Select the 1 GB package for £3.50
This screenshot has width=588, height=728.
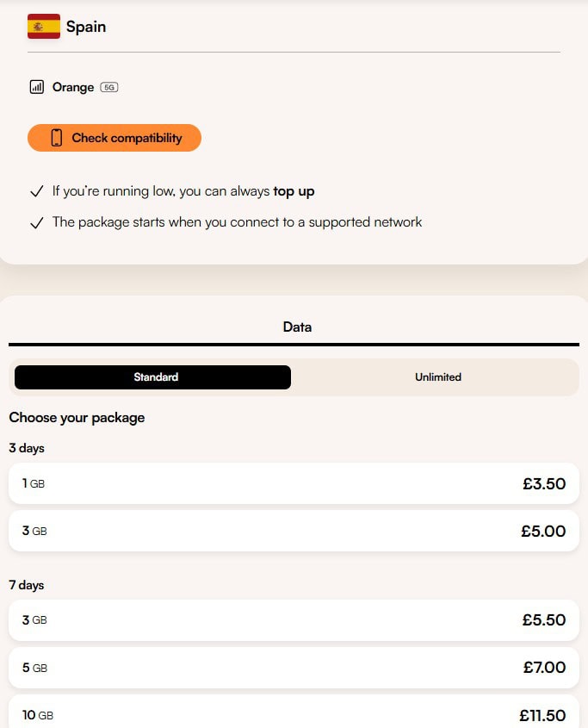click(294, 483)
